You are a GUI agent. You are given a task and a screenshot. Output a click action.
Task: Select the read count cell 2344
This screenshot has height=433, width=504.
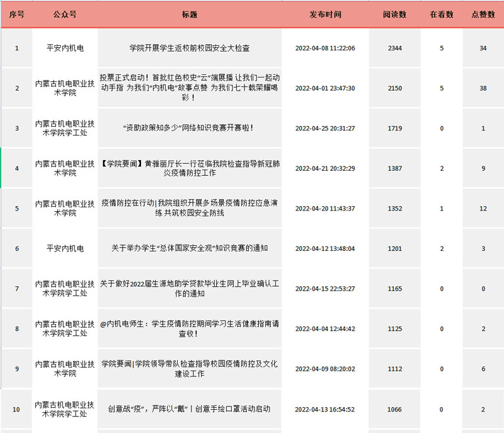pos(394,48)
